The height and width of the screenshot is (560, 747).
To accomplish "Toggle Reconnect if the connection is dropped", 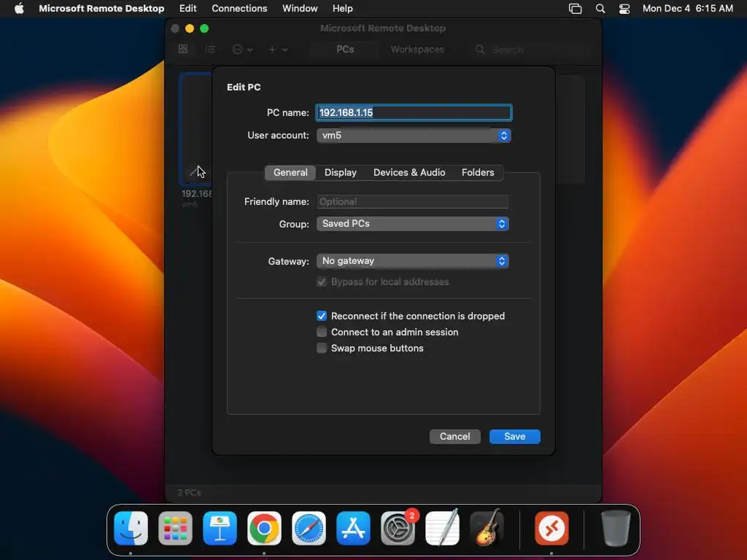I will tap(322, 316).
